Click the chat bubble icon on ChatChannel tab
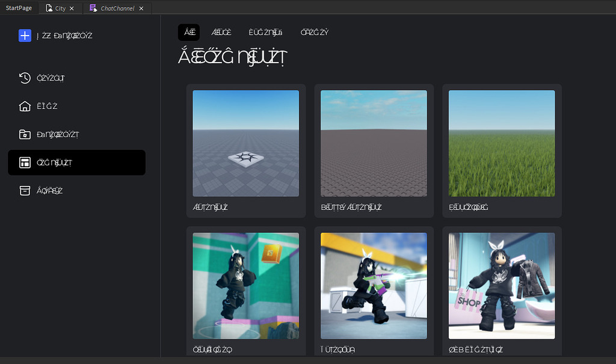 [93, 8]
